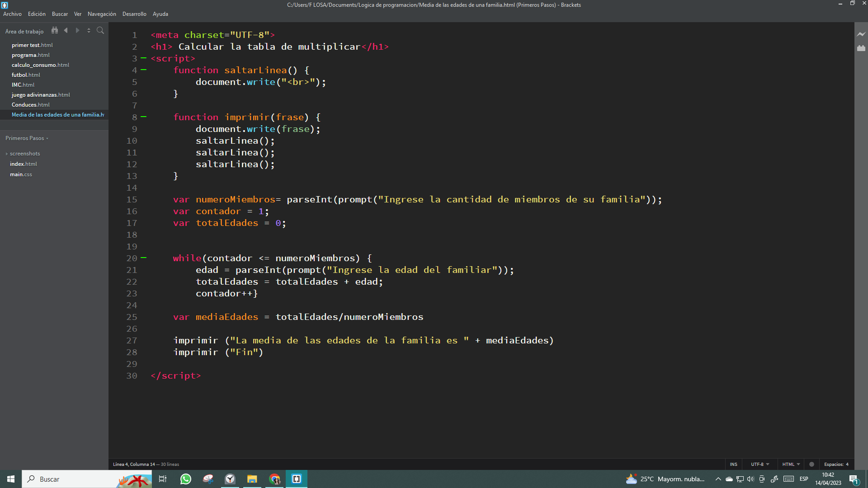This screenshot has height=488, width=868.
Task: Open the Buscar menu
Action: point(60,14)
